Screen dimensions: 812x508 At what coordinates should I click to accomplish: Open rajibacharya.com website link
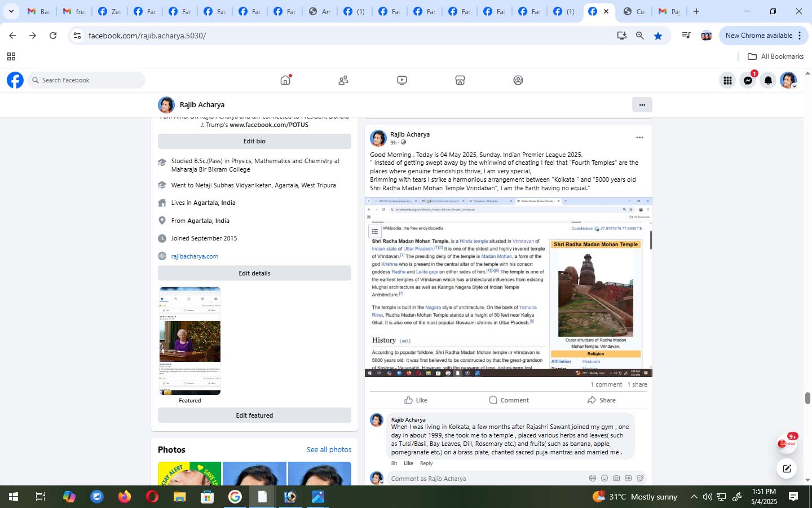(195, 256)
